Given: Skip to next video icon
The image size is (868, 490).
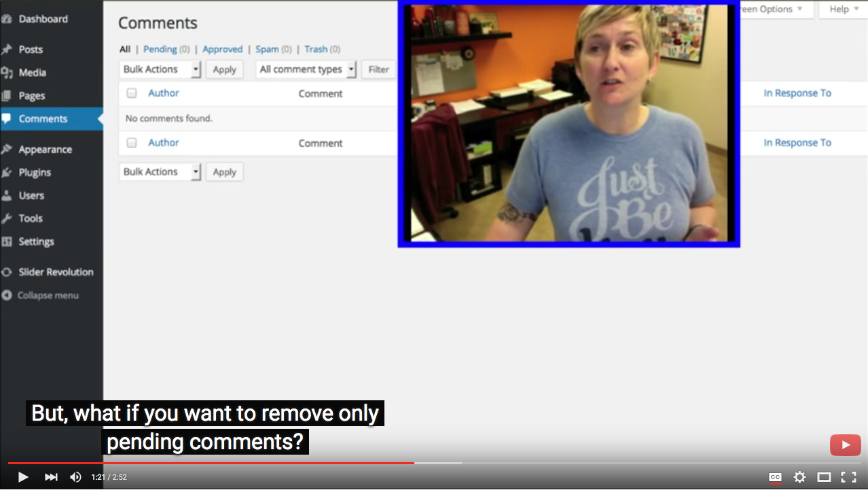Looking at the screenshot, I should click(51, 477).
